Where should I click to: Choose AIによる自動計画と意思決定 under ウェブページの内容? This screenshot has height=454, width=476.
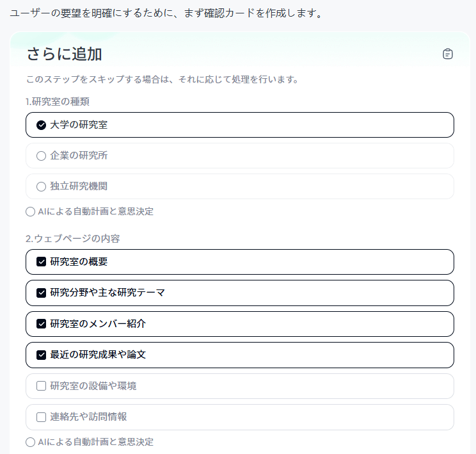click(90, 442)
